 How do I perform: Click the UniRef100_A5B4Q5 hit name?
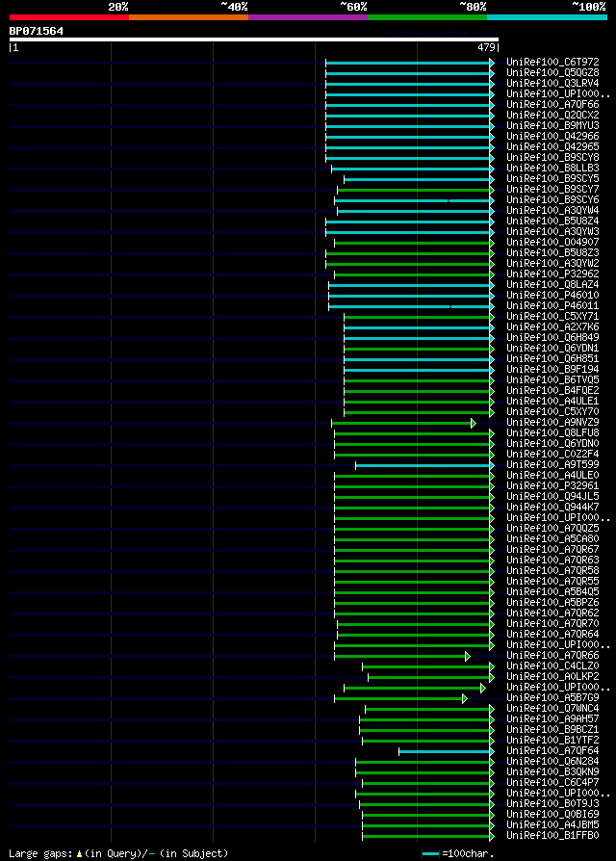click(552, 592)
